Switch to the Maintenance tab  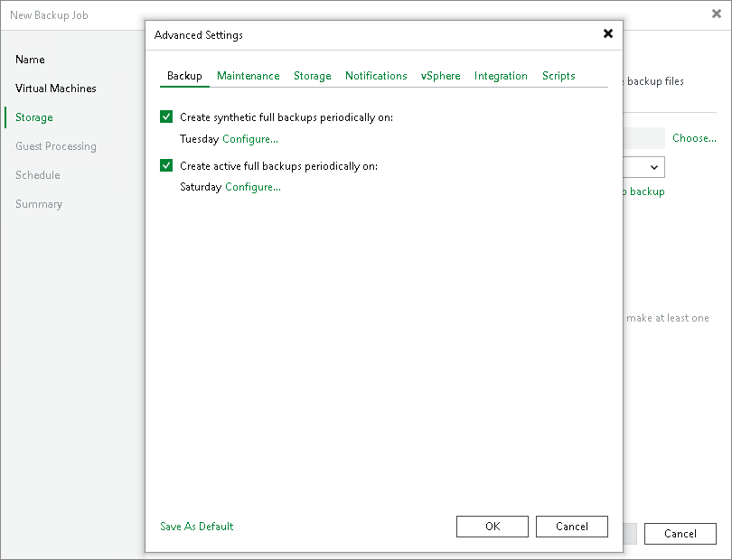coord(249,76)
